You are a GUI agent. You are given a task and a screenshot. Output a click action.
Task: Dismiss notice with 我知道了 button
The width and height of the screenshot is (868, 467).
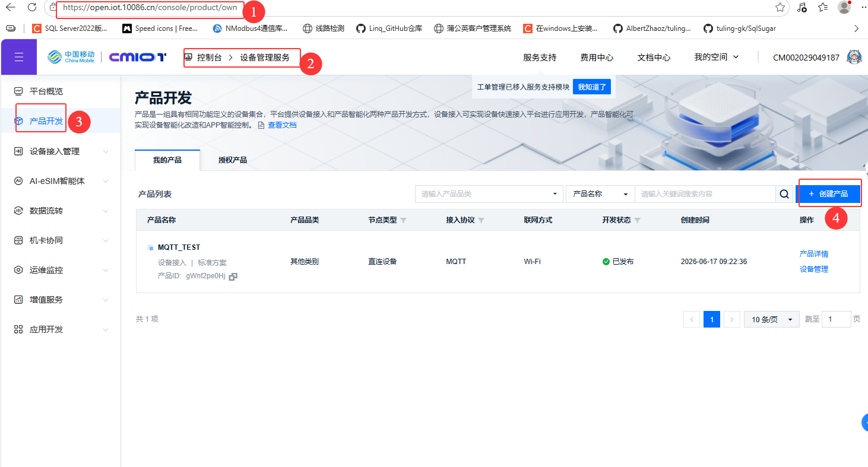click(592, 87)
